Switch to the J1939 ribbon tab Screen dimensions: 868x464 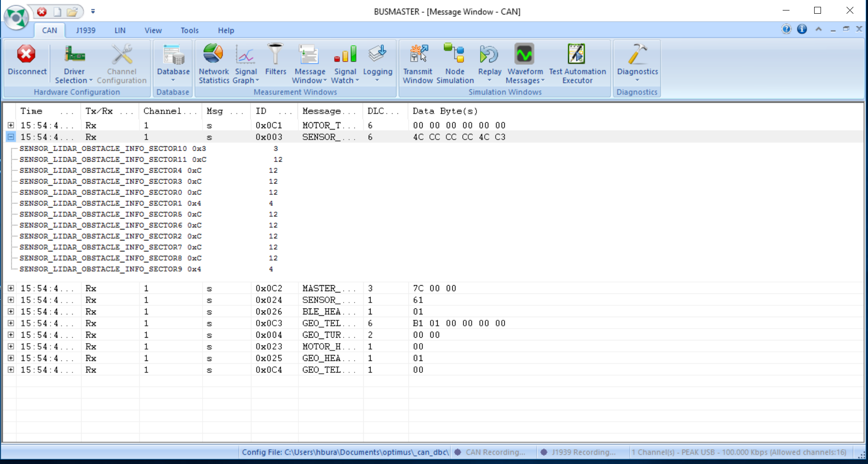86,30
